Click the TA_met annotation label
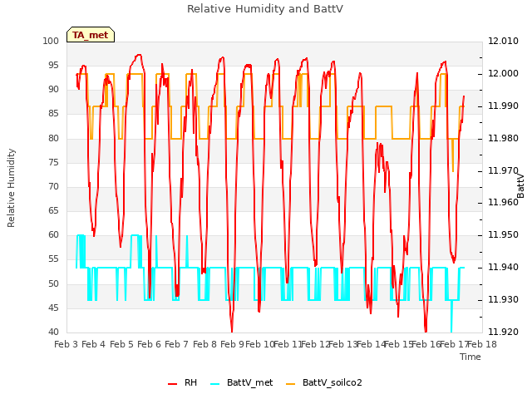The image size is (532, 399). (x=91, y=35)
